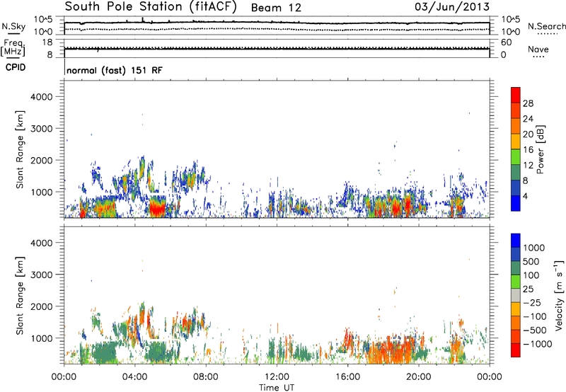
Task: Click the 3000 tick on velocity panel axis
Action: click(42, 275)
